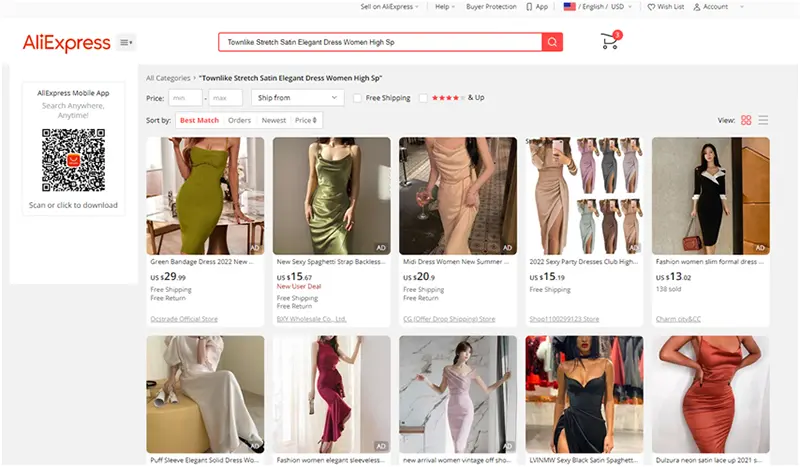Open Buyer Protection link

[x=491, y=7]
